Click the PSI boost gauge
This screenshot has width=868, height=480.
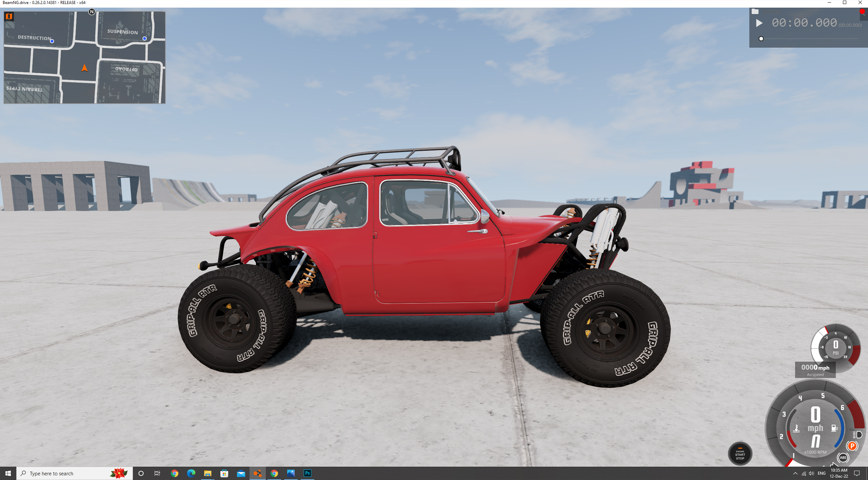tap(835, 347)
